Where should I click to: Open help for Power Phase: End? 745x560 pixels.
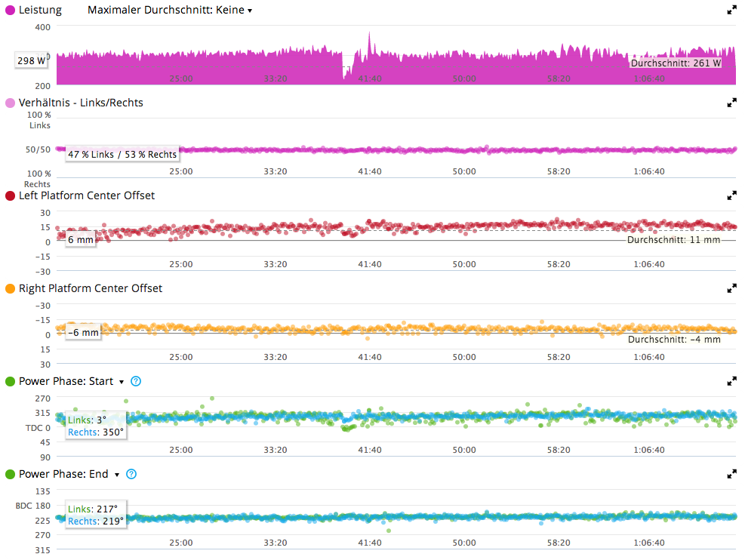tap(131, 474)
